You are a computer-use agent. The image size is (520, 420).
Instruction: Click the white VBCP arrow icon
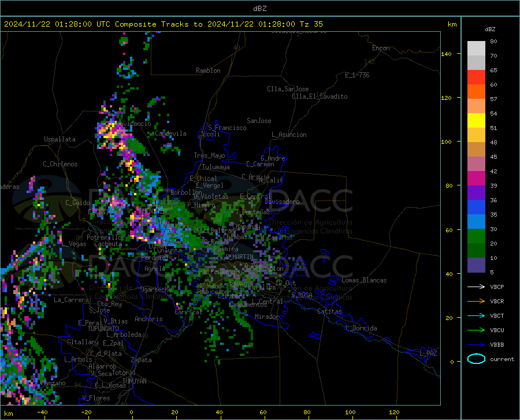[x=476, y=287]
